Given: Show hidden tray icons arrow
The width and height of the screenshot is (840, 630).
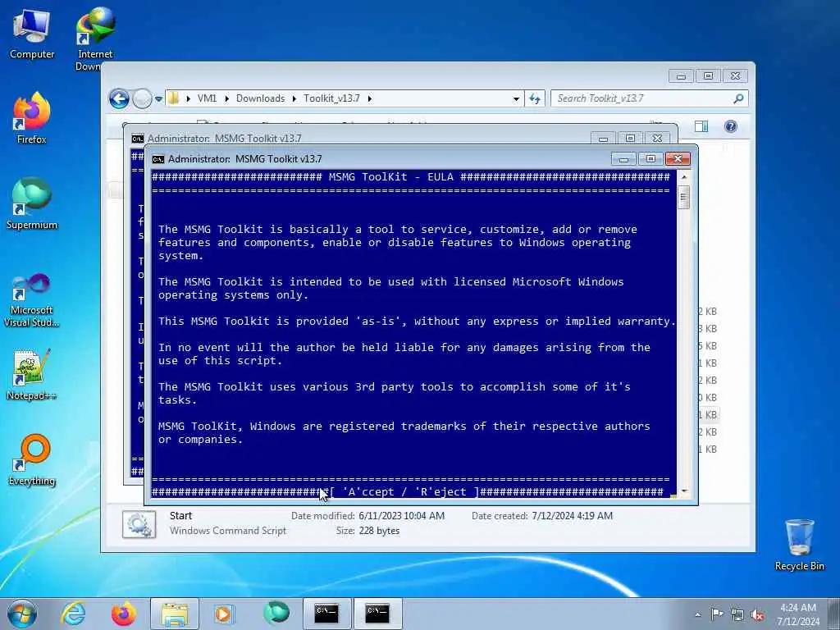Looking at the screenshot, I should point(697,614).
